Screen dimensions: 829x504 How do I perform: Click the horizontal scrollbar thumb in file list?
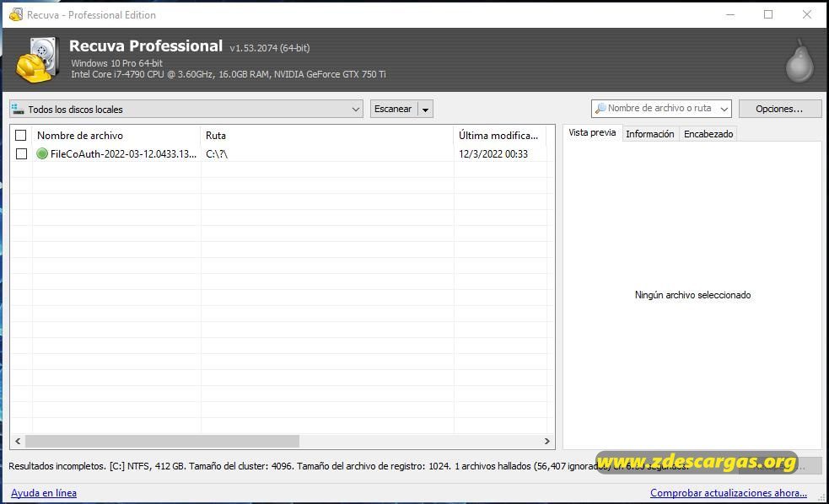coord(162,441)
